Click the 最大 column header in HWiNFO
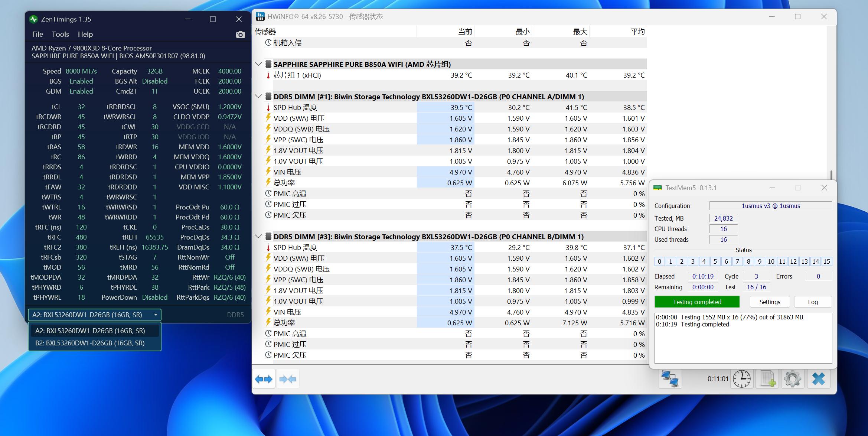The width and height of the screenshot is (868, 436). click(561, 32)
